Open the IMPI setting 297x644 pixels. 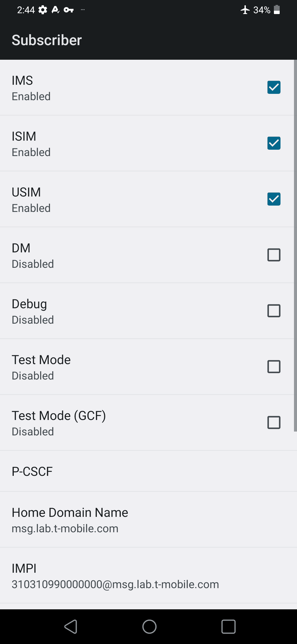tap(148, 575)
